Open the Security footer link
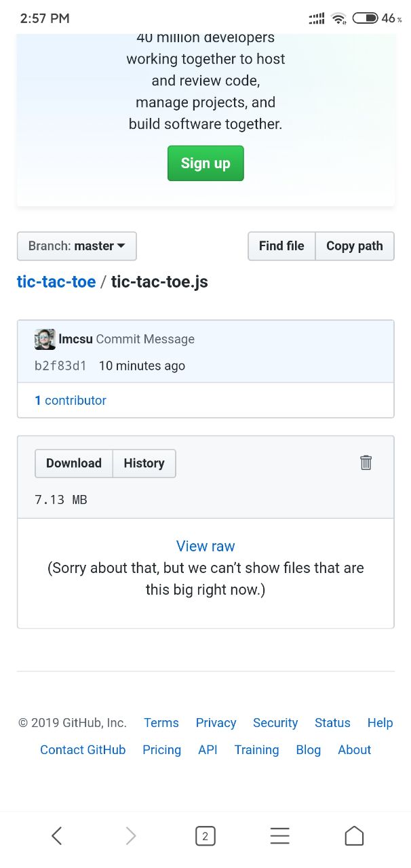This screenshot has height=868, width=411. click(x=275, y=723)
